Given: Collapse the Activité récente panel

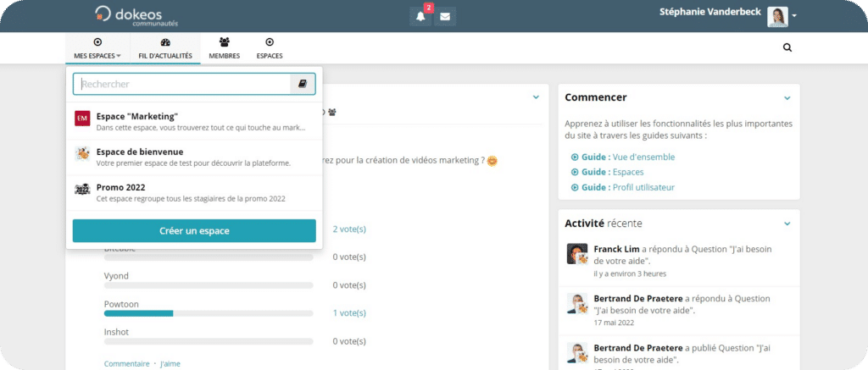Looking at the screenshot, I should [787, 224].
